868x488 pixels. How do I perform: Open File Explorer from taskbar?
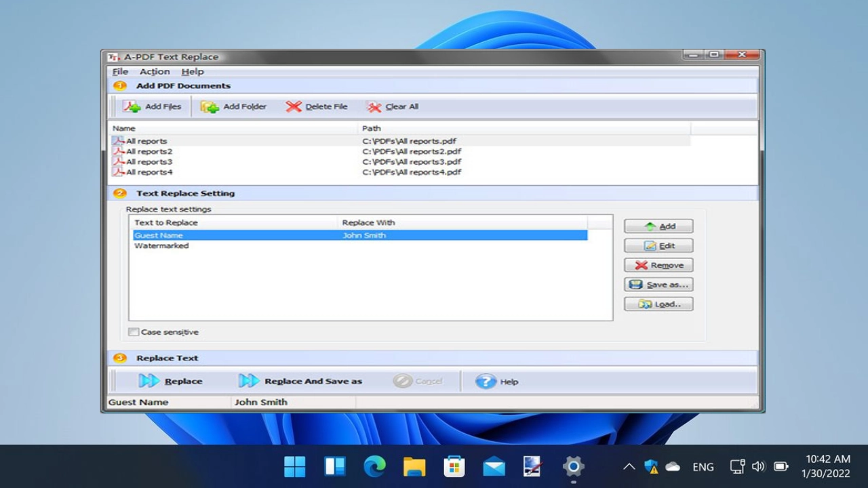(x=414, y=466)
